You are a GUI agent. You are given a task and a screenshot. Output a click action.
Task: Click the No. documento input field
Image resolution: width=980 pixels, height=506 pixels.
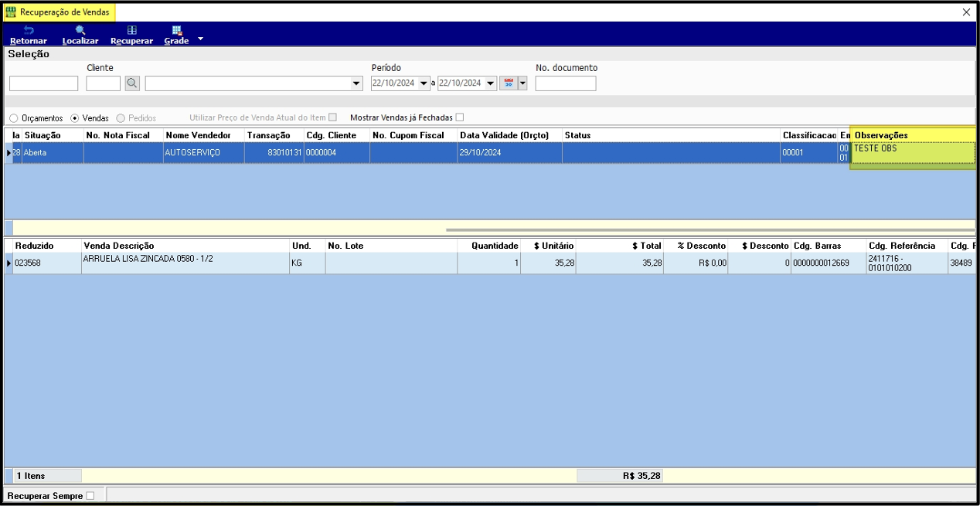565,83
